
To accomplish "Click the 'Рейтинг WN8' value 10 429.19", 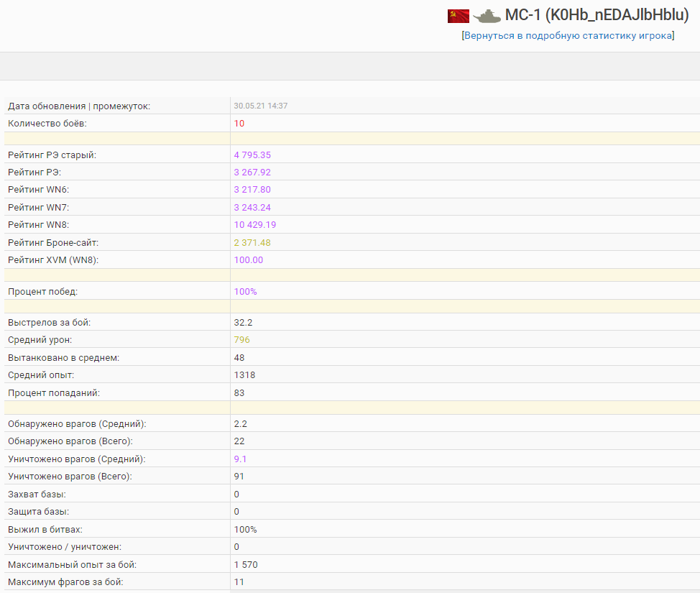I will point(255,225).
